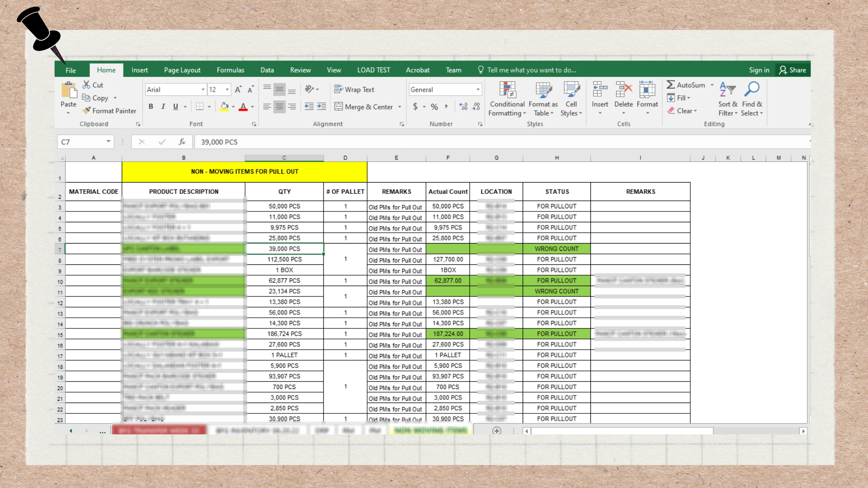Click the Tell me what you want field
868x488 pixels.
[x=531, y=70]
